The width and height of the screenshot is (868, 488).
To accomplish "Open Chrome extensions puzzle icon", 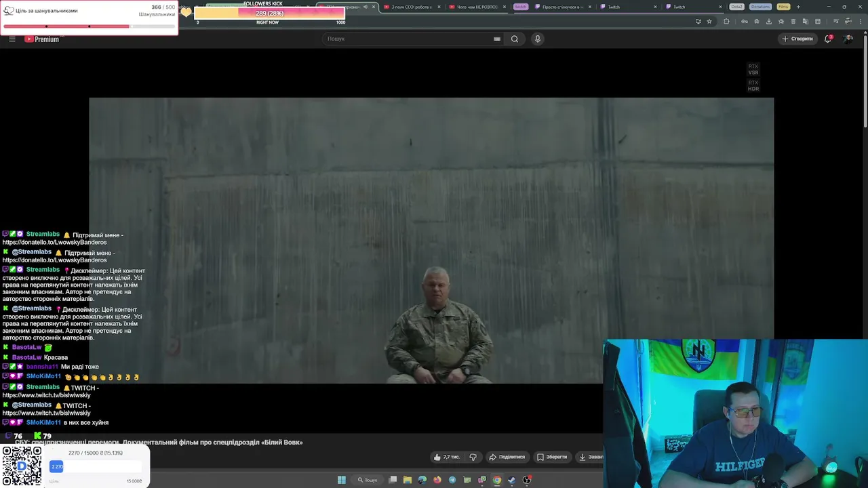I will [x=726, y=21].
